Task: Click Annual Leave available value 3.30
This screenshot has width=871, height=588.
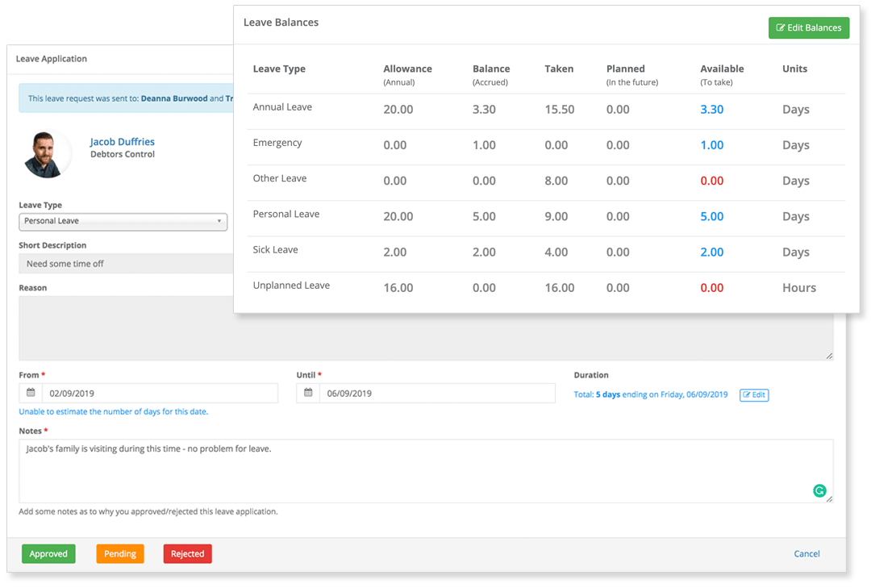Action: 711,110
